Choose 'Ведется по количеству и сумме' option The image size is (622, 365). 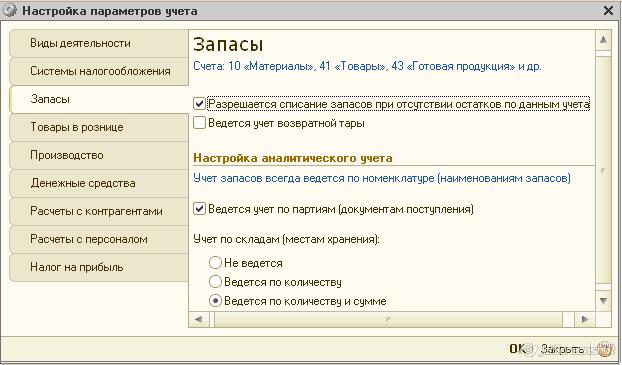pyautogui.click(x=215, y=301)
